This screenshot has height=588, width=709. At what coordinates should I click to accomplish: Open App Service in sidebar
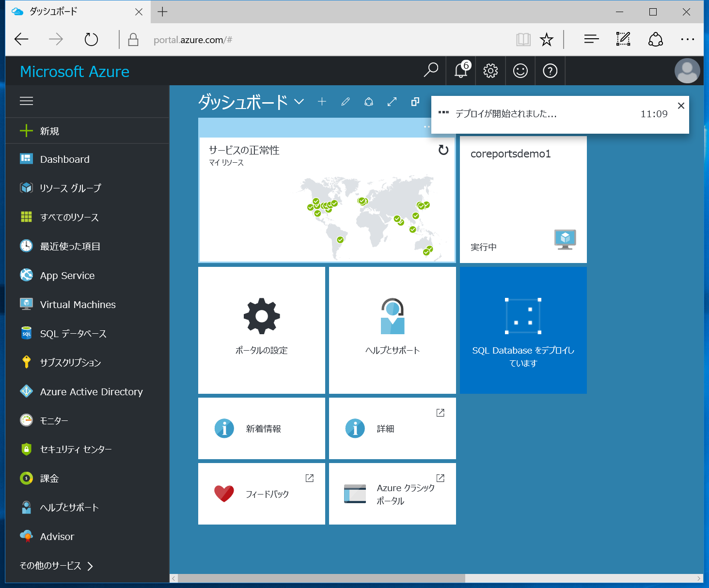coord(87,275)
